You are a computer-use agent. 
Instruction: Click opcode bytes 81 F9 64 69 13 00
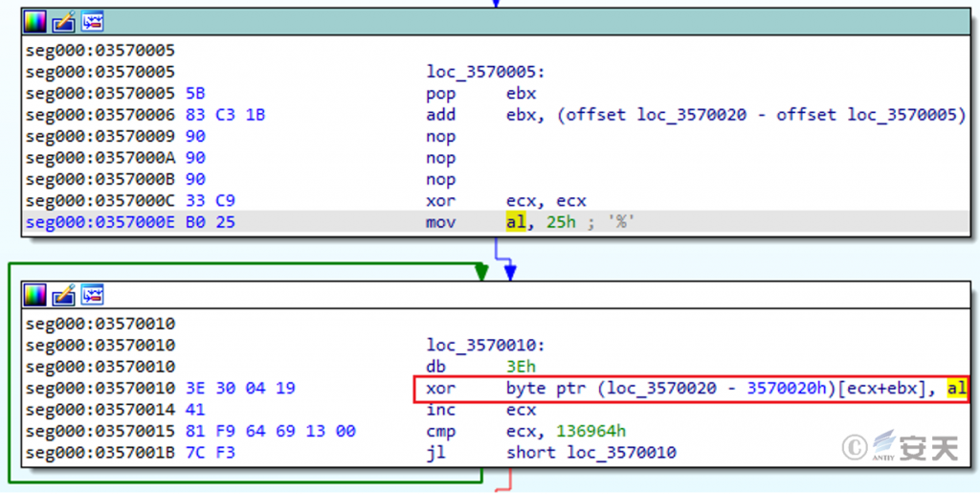click(271, 432)
